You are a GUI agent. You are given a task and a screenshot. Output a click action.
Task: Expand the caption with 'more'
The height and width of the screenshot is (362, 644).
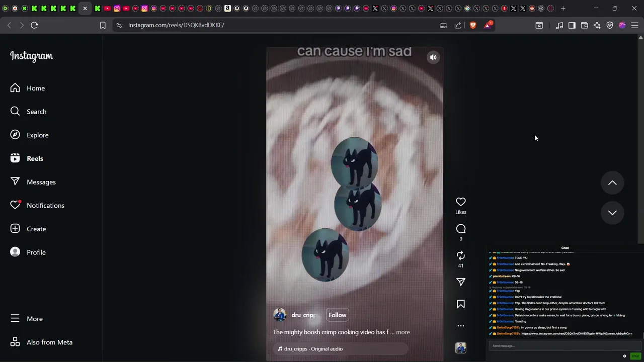(403, 332)
